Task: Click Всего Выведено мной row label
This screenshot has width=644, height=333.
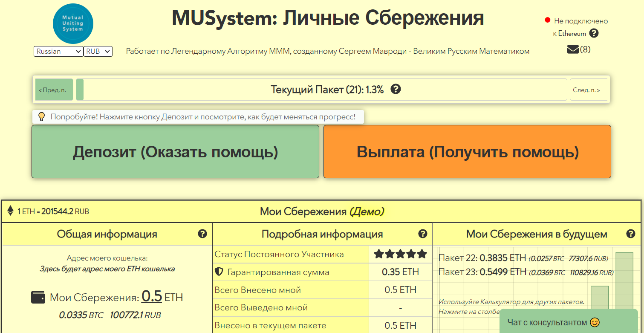Action: 261,307
